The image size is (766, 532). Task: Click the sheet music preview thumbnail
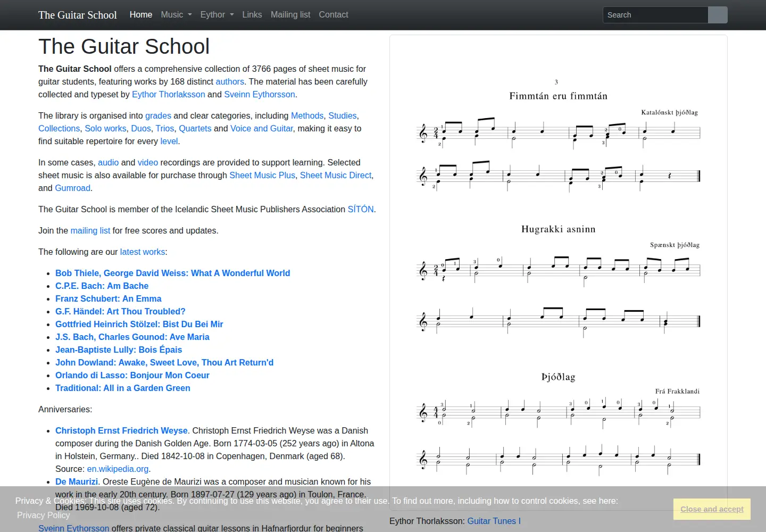coord(559,273)
